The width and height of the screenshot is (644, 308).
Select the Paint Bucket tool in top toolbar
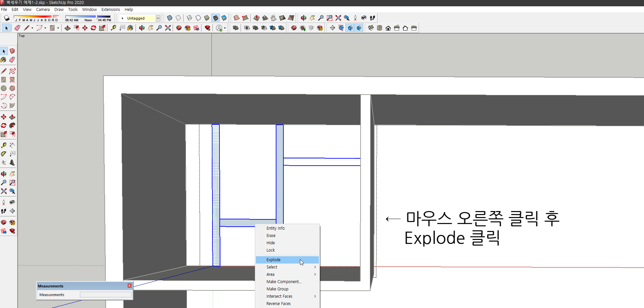[x=130, y=28]
